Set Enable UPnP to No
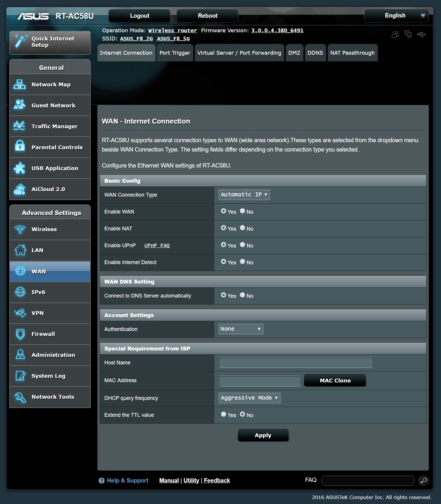Viewport: 441px width, 504px height. [x=242, y=245]
